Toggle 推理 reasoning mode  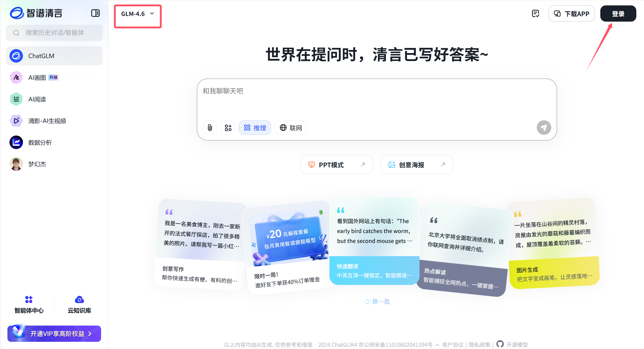(255, 128)
